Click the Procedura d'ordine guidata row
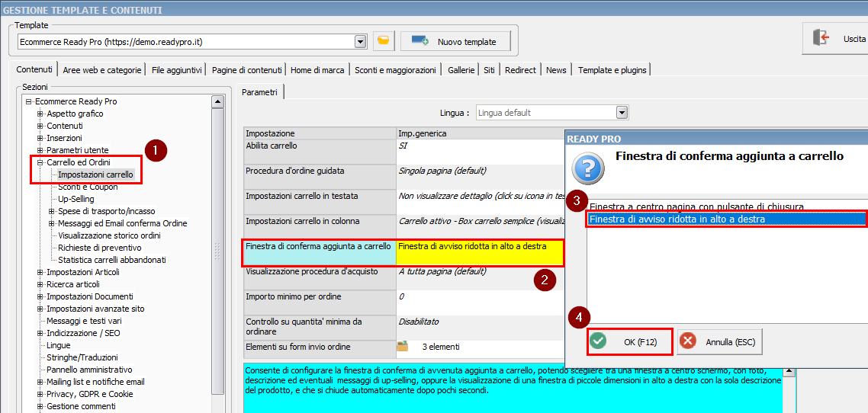868x413 pixels. coord(404,176)
